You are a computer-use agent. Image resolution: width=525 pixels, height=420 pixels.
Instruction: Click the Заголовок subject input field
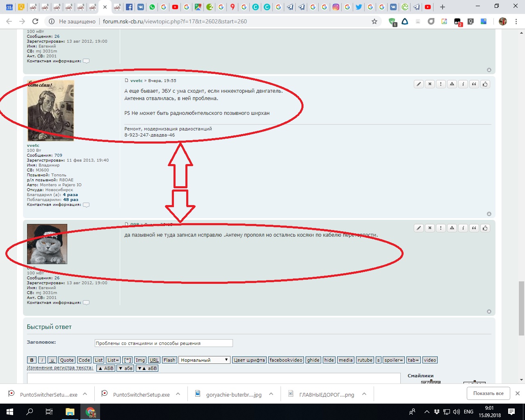tap(164, 343)
